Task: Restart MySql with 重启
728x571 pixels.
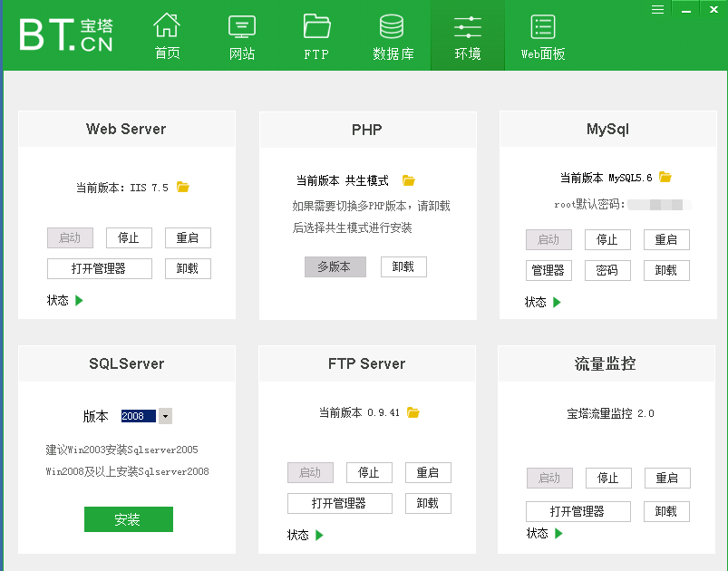Action: 666,239
